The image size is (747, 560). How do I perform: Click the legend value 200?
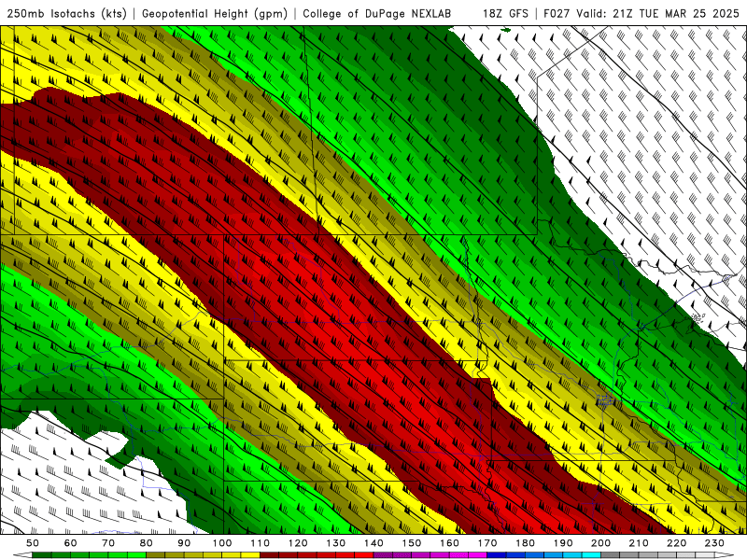pos(600,543)
